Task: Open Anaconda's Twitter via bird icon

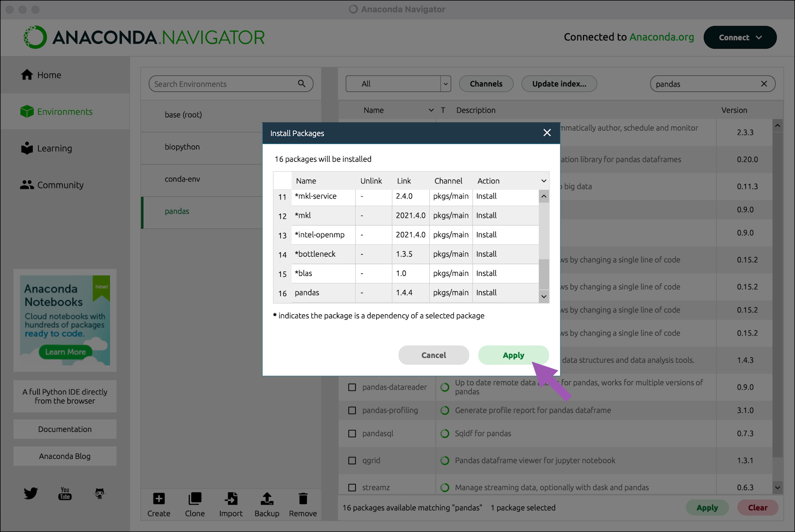Action: (x=30, y=493)
